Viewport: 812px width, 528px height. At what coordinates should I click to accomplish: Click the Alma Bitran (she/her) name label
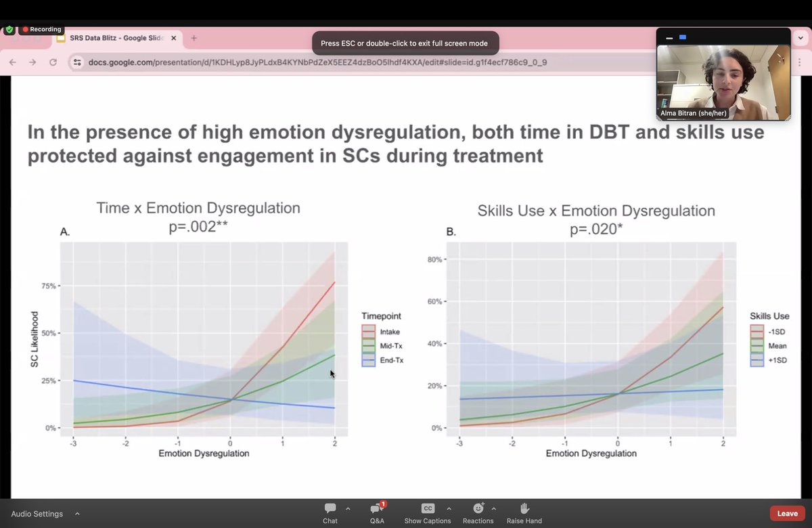point(694,113)
